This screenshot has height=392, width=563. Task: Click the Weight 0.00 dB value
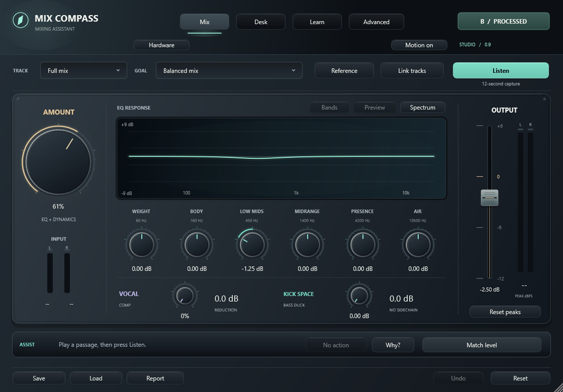coord(141,269)
